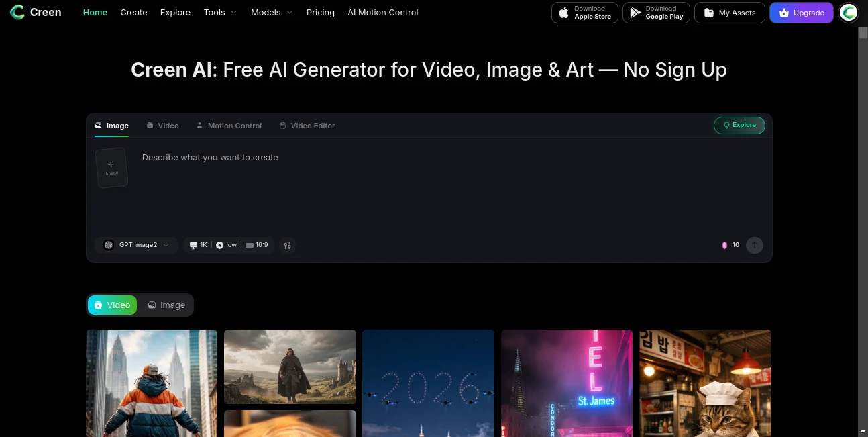Expand the Models dropdown menu
Image resolution: width=868 pixels, height=437 pixels.
[x=272, y=12]
